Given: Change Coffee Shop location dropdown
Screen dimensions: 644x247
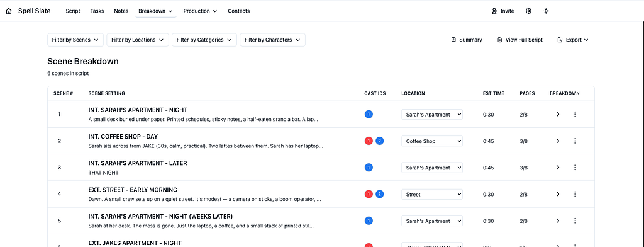Looking at the screenshot, I should [x=431, y=141].
